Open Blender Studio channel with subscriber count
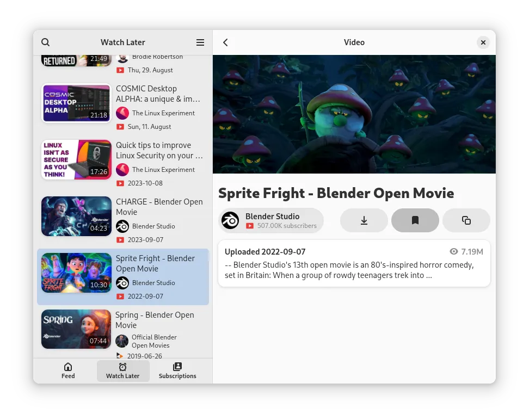Viewport: 529px width, 420px height. click(x=271, y=220)
